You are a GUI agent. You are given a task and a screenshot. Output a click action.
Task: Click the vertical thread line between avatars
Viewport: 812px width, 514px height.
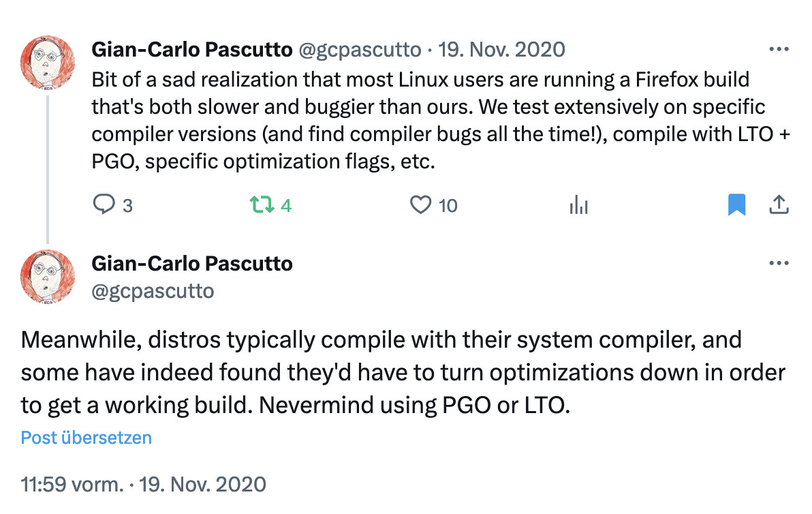(47, 169)
